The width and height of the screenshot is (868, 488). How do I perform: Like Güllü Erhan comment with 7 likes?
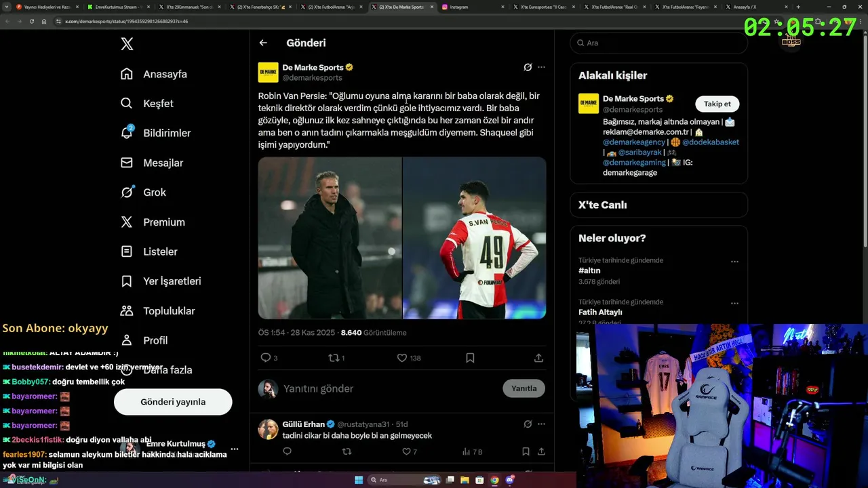pos(410,451)
